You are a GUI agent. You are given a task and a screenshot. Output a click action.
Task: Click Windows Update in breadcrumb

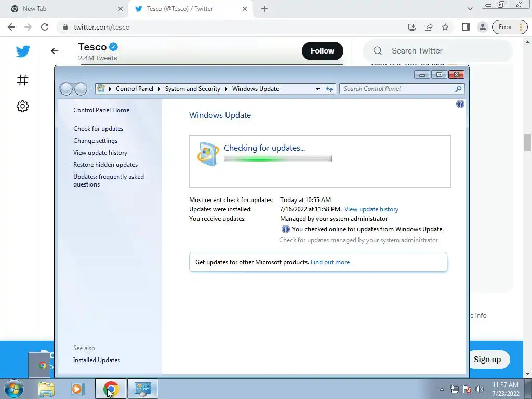pos(256,89)
